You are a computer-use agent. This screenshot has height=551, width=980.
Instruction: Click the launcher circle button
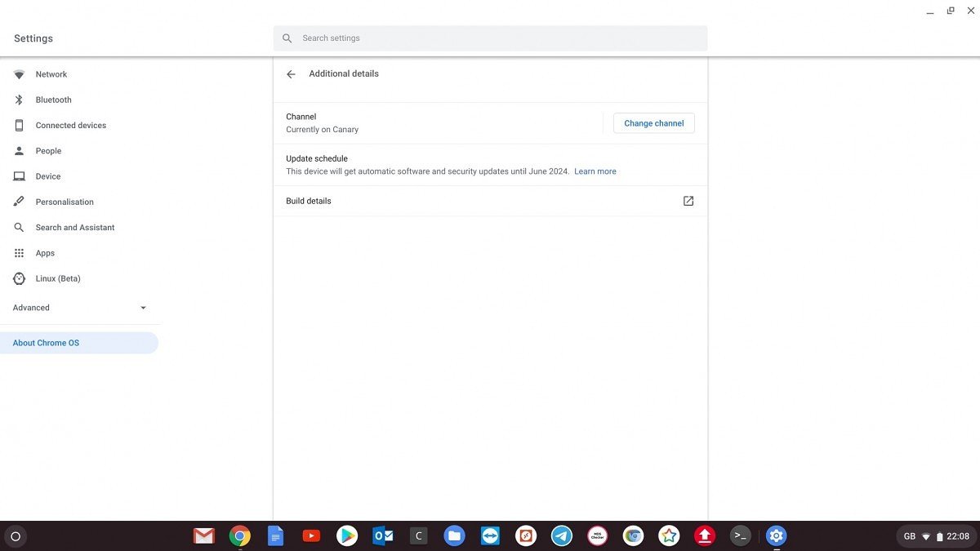click(x=15, y=536)
